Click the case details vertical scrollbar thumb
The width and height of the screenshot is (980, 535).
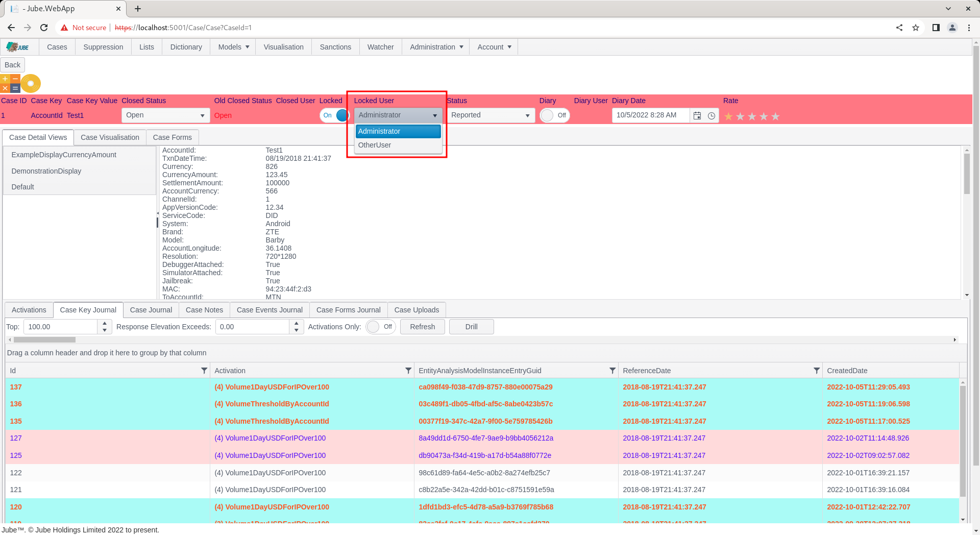pyautogui.click(x=967, y=174)
